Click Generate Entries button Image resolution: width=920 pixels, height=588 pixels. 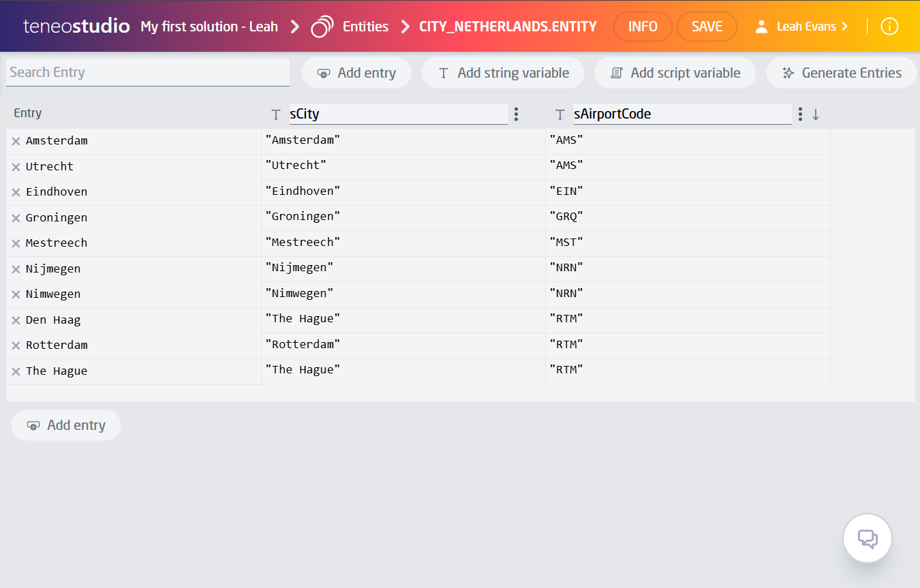click(841, 73)
